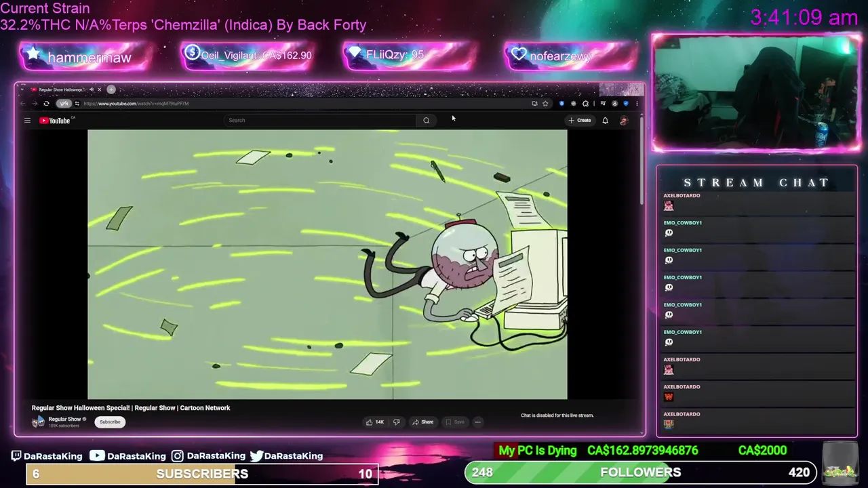Image resolution: width=868 pixels, height=488 pixels.
Task: Open a new browser tab
Action: tap(111, 89)
